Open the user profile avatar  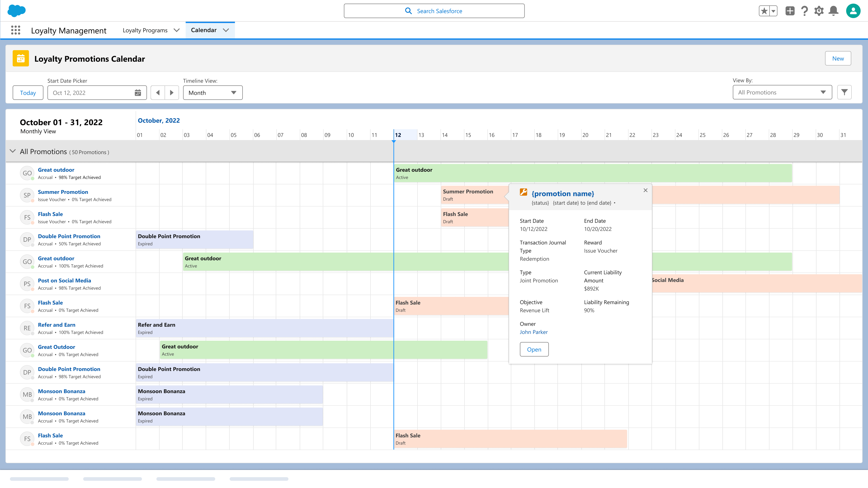(x=853, y=11)
